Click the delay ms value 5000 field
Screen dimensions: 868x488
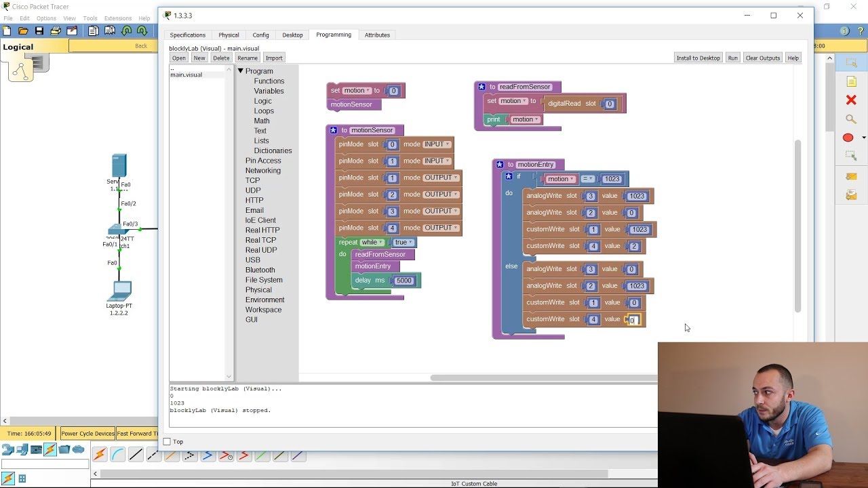pos(403,281)
